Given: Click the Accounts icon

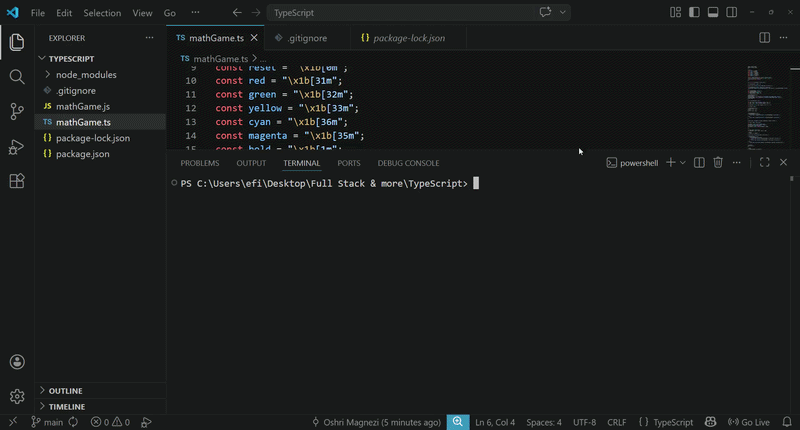Looking at the screenshot, I should pyautogui.click(x=16, y=362).
